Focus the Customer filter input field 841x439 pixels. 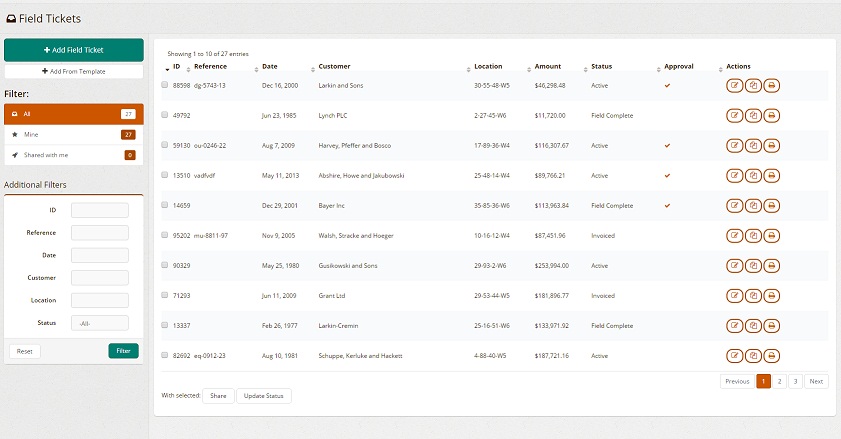[99, 278]
